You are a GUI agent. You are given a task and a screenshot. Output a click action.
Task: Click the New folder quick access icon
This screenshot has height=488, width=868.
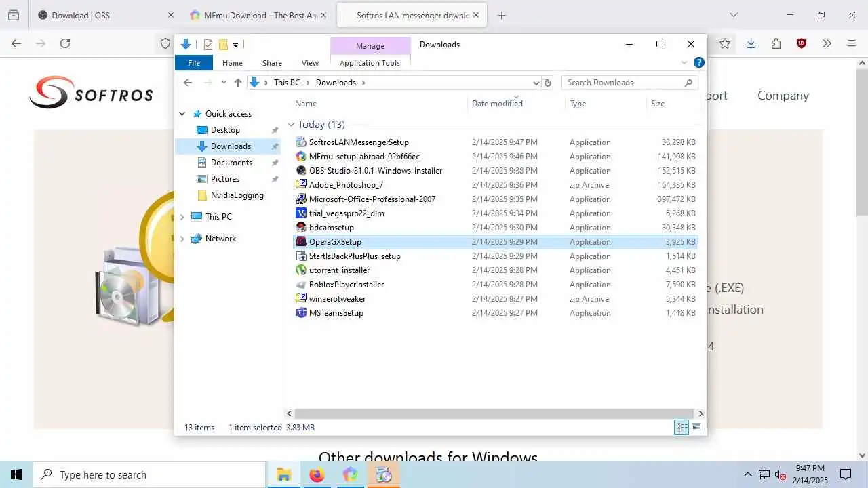tap(222, 45)
